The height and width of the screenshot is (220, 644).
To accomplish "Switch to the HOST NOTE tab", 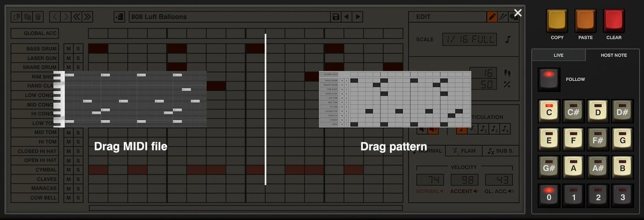I will tap(614, 55).
